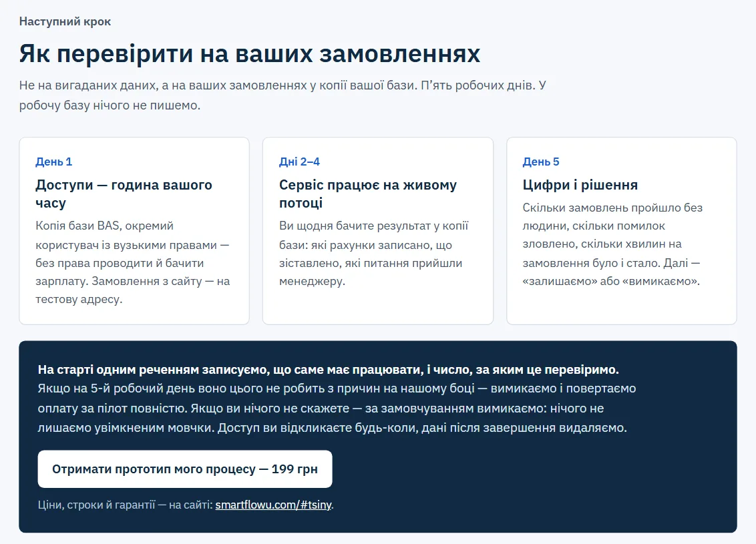Click subtitle 'Не на вигаданих даних'
This screenshot has height=544, width=756.
click(282, 95)
